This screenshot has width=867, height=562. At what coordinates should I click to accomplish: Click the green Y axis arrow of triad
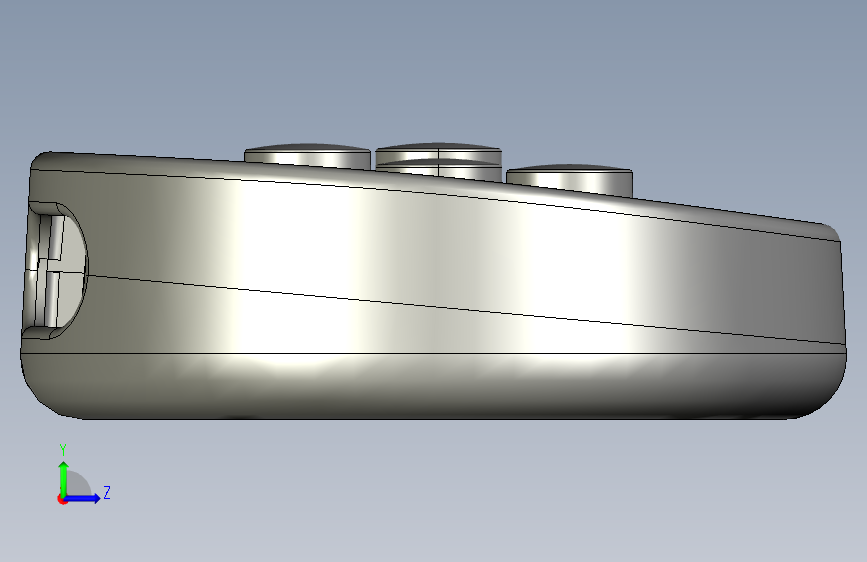tap(64, 478)
